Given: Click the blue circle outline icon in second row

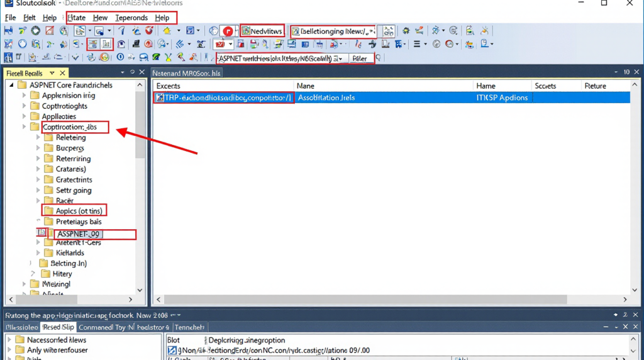Looking at the screenshot, I should pos(22,44).
